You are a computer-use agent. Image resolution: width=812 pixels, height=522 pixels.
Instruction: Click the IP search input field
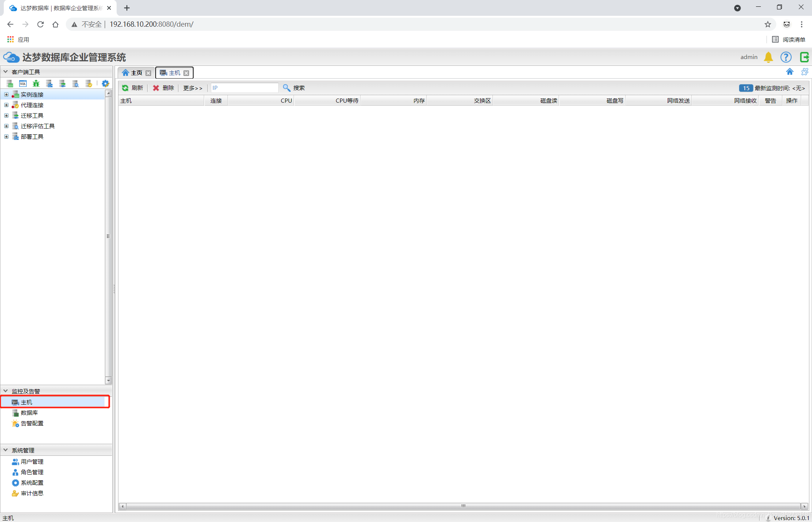(244, 88)
